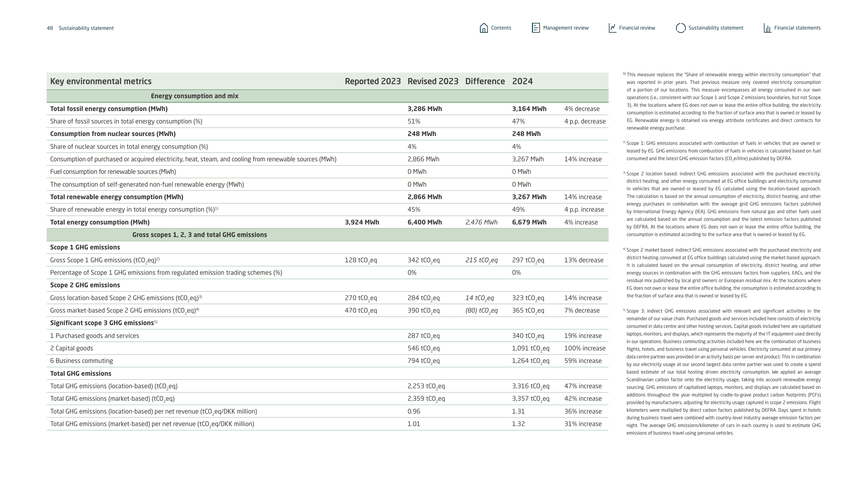Click the 'Difference' column header
868x488 pixels.
tap(485, 81)
